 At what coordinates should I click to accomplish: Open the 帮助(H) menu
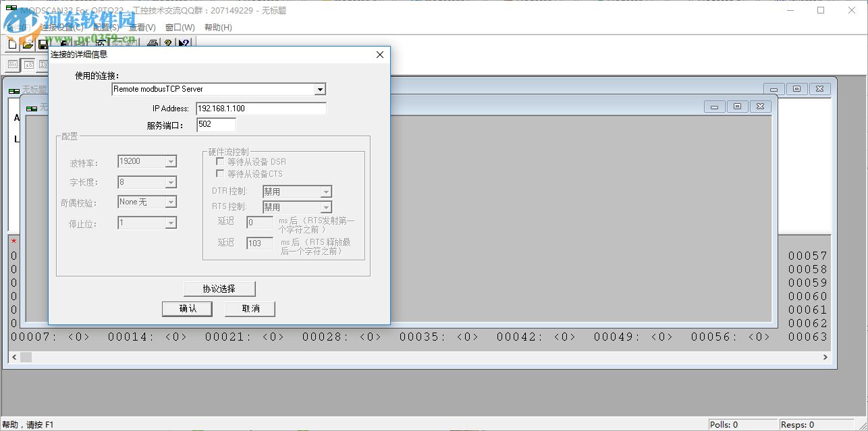[217, 28]
